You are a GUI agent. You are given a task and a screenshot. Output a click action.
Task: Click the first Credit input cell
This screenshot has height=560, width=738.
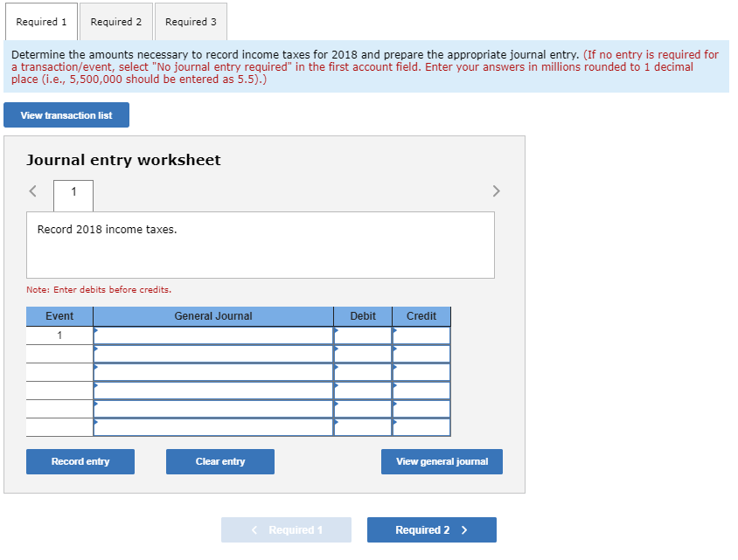(x=421, y=334)
